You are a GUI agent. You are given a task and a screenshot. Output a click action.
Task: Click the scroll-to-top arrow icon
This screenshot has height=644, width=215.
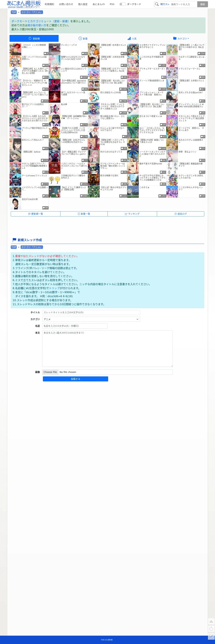[x=211, y=621]
